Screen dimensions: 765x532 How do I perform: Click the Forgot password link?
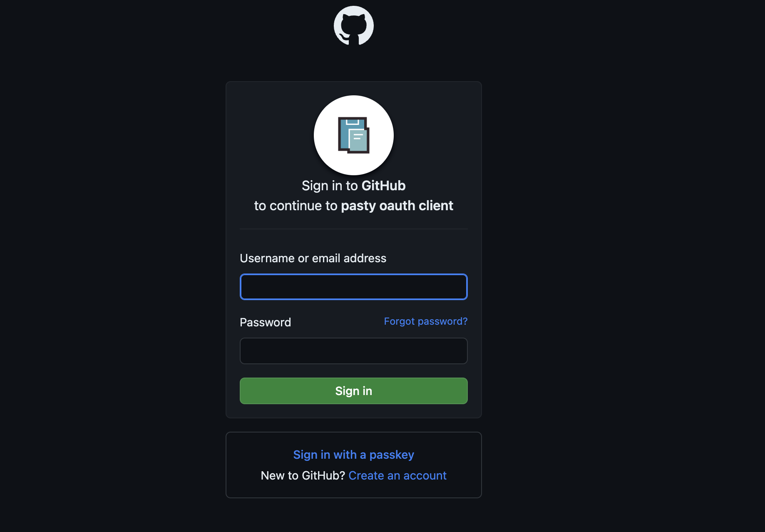pos(425,321)
